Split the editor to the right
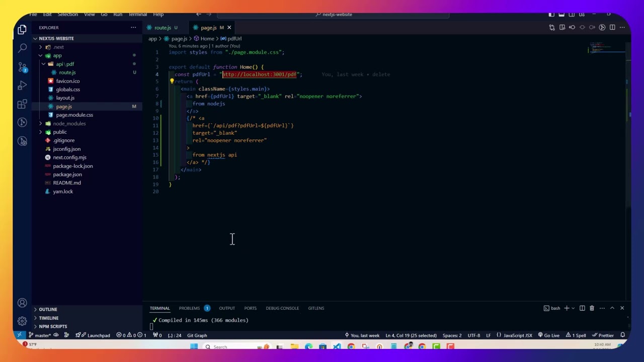Image resolution: width=644 pixels, height=362 pixels. click(612, 28)
